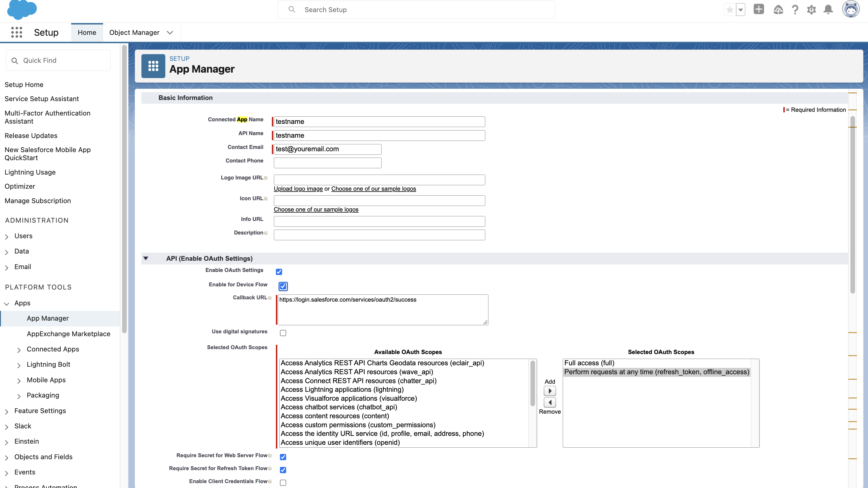The width and height of the screenshot is (868, 488).
Task: Toggle Require Secret for Refresh Token Flow
Action: tap(283, 470)
